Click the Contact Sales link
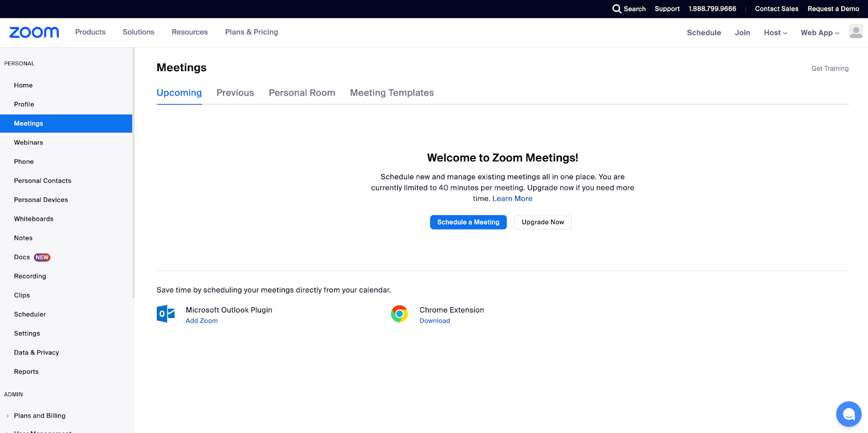The width and height of the screenshot is (868, 433). point(776,9)
